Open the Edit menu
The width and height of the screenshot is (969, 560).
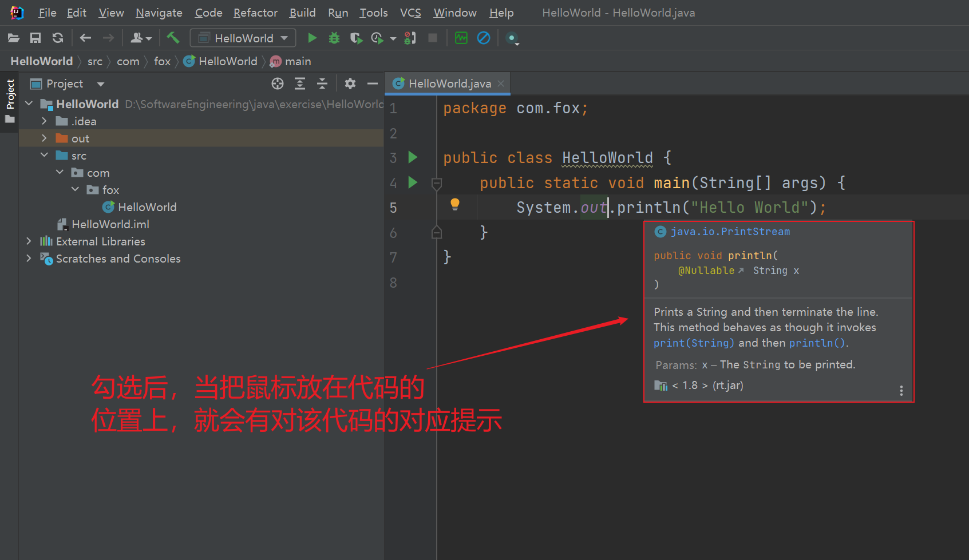tap(77, 13)
